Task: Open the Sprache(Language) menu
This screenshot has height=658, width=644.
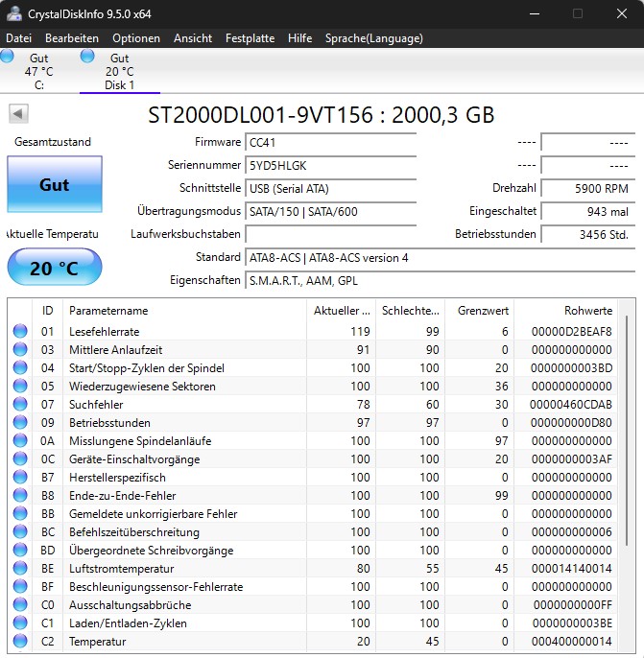Action: 373,38
